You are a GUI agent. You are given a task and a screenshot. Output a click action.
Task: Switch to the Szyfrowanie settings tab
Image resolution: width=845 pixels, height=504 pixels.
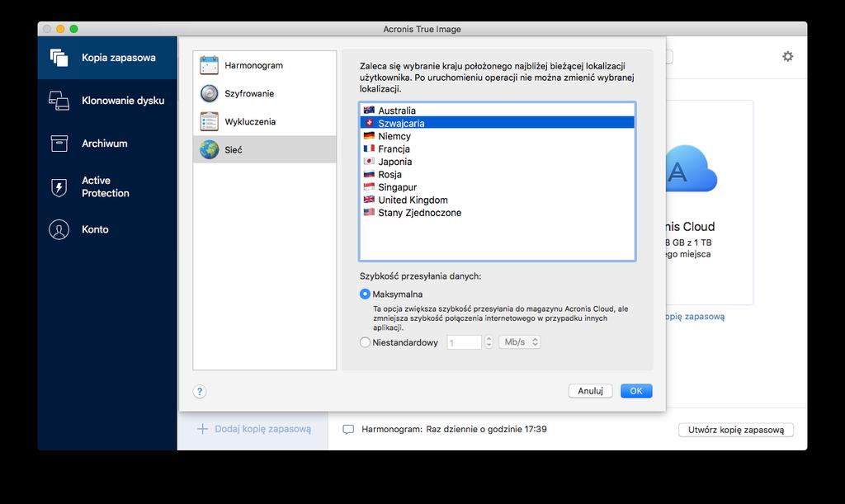coord(265,94)
